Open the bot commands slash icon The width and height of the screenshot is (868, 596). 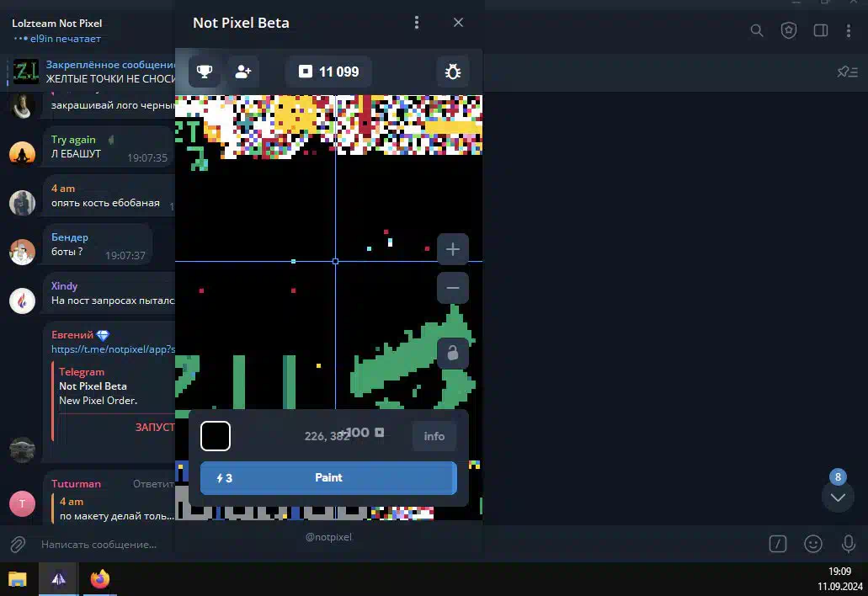click(x=778, y=544)
